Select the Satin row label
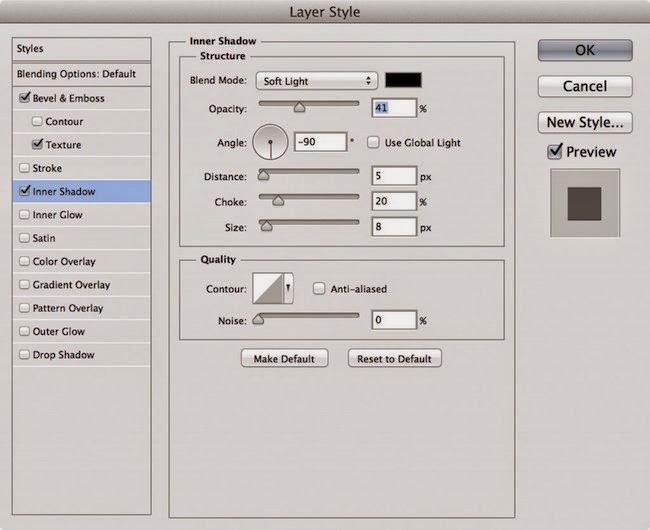Image resolution: width=650 pixels, height=530 pixels. coord(44,238)
